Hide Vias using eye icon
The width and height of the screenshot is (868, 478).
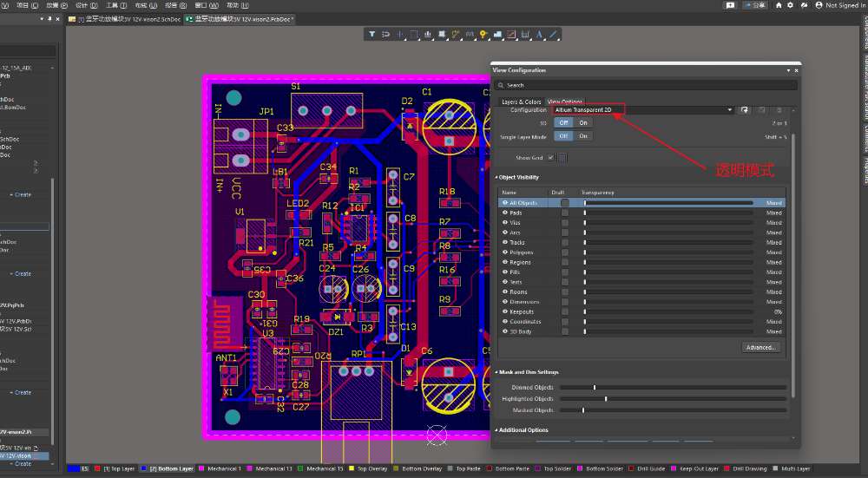[505, 222]
